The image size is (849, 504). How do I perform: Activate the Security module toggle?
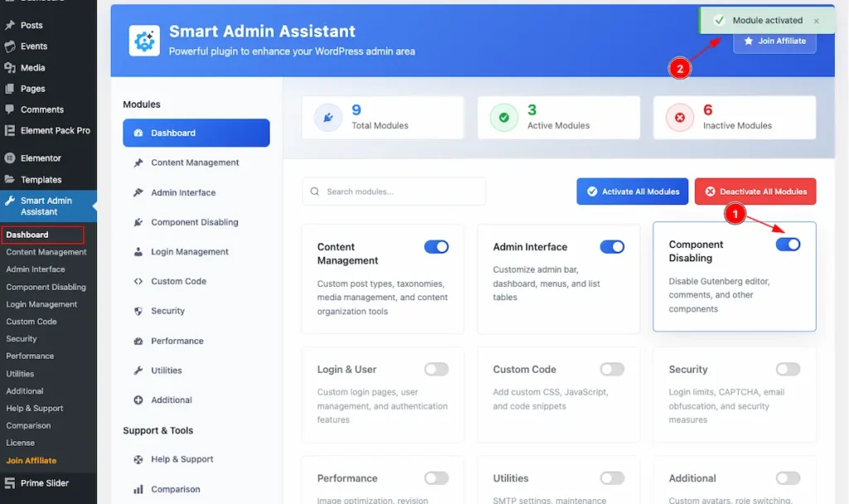pyautogui.click(x=788, y=369)
